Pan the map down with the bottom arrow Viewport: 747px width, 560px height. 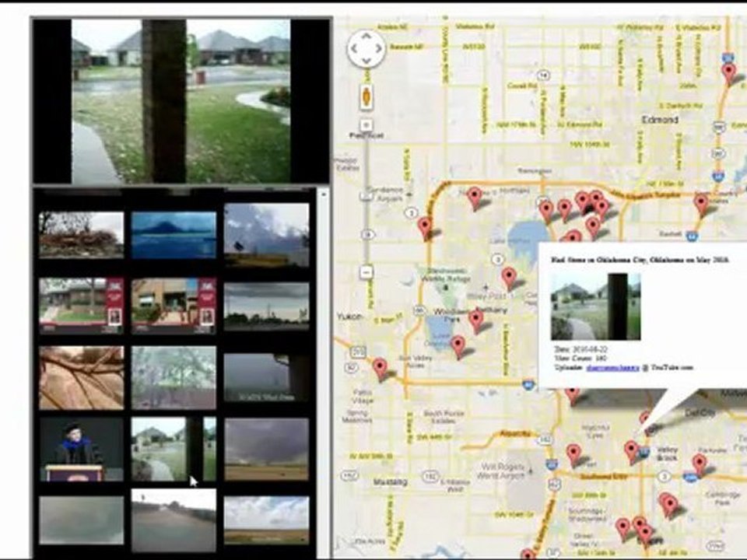(x=366, y=61)
